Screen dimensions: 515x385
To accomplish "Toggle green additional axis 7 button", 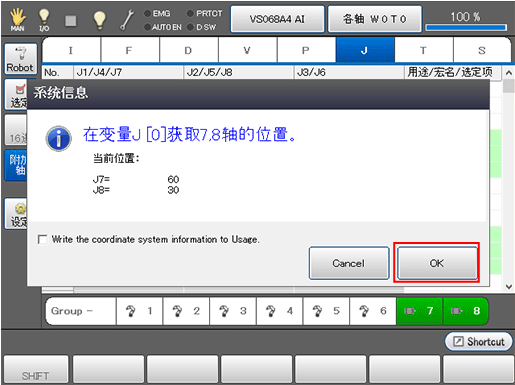I will pyautogui.click(x=419, y=311).
